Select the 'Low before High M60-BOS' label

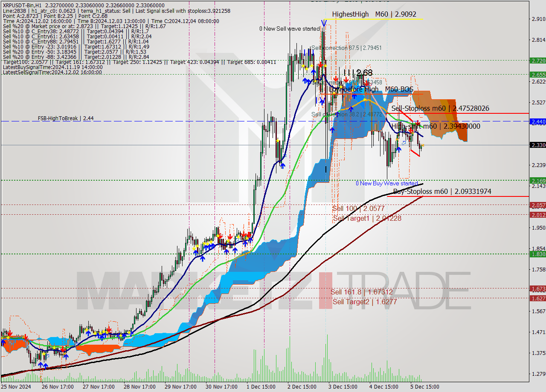(x=371, y=89)
